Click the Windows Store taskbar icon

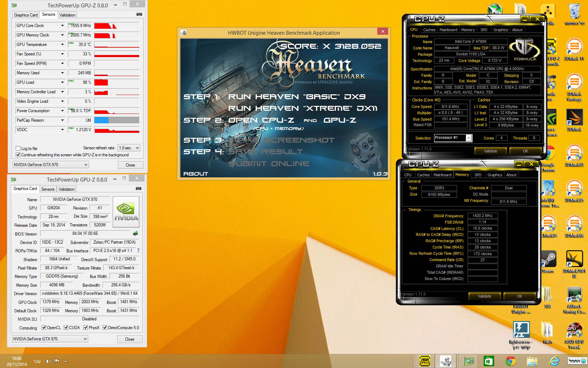point(489,361)
